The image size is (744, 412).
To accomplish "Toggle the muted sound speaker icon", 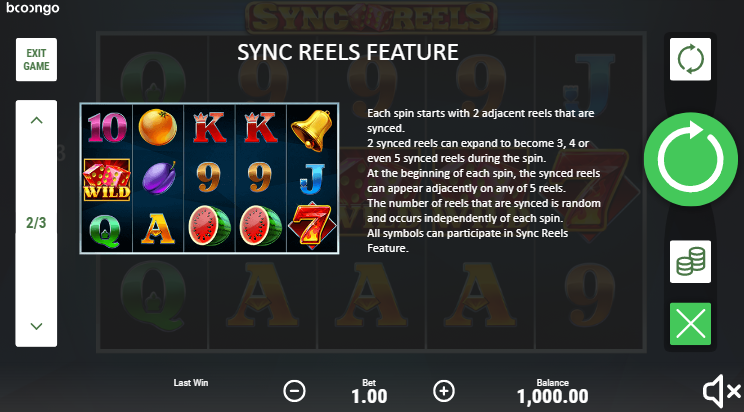I will click(721, 392).
